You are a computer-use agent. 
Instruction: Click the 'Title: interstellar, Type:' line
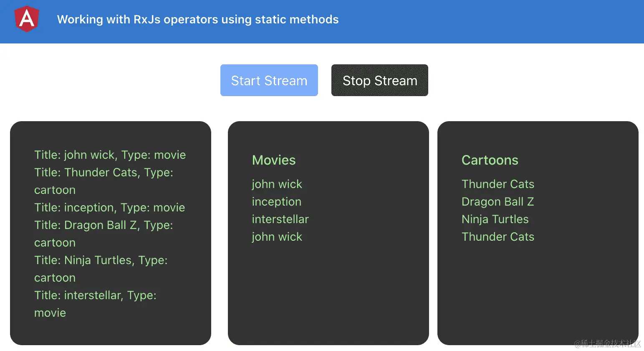click(95, 295)
